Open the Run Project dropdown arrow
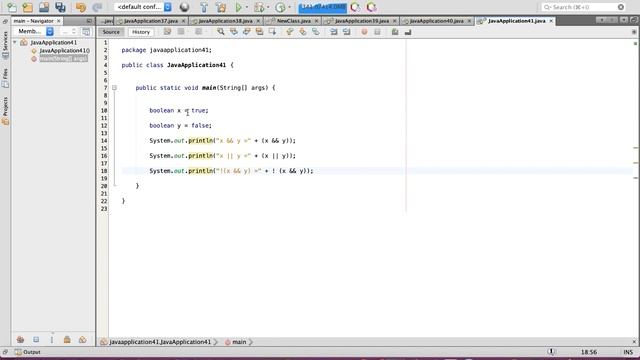 (x=247, y=7)
